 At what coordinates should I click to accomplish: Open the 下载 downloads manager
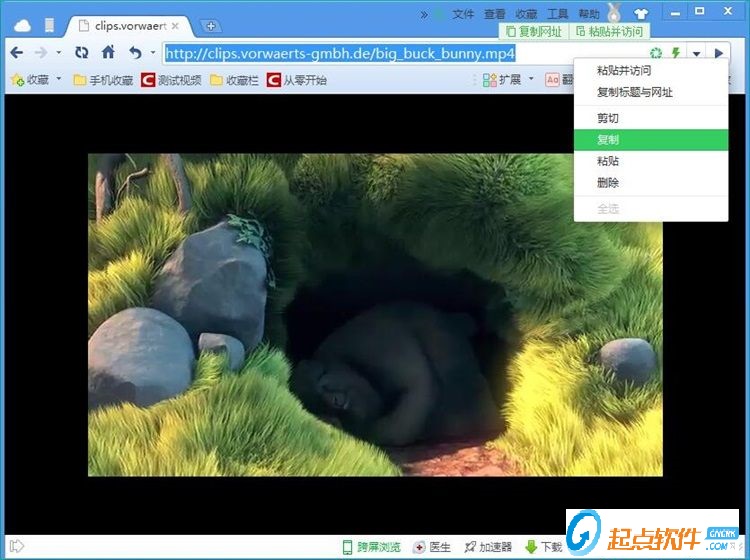tap(543, 547)
